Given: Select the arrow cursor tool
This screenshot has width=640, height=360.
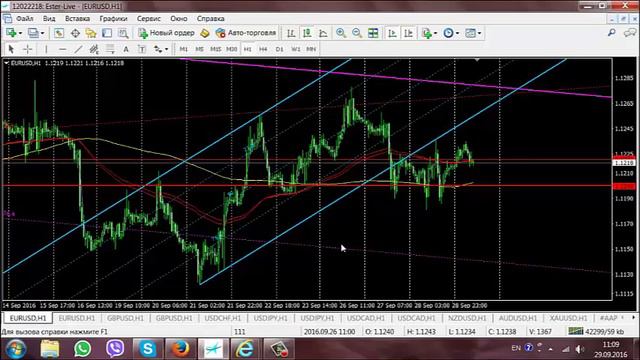Looking at the screenshot, I should tap(11, 49).
